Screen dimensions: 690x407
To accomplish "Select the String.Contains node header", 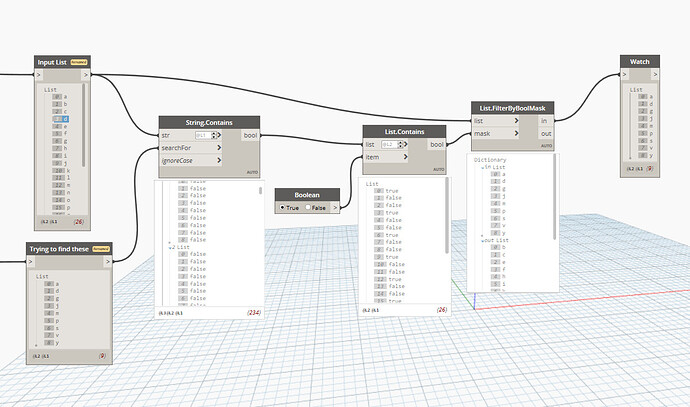I will click(209, 122).
